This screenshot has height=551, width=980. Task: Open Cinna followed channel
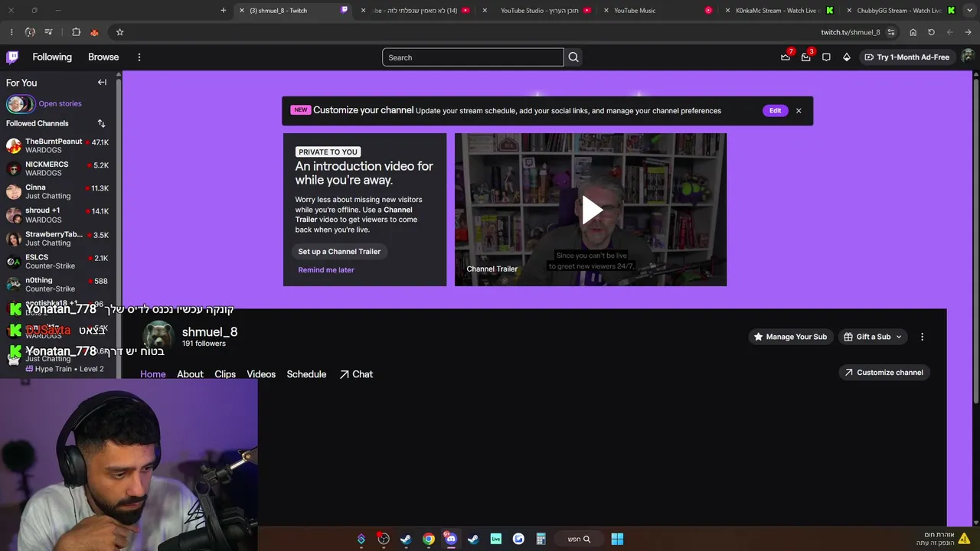[x=58, y=191]
